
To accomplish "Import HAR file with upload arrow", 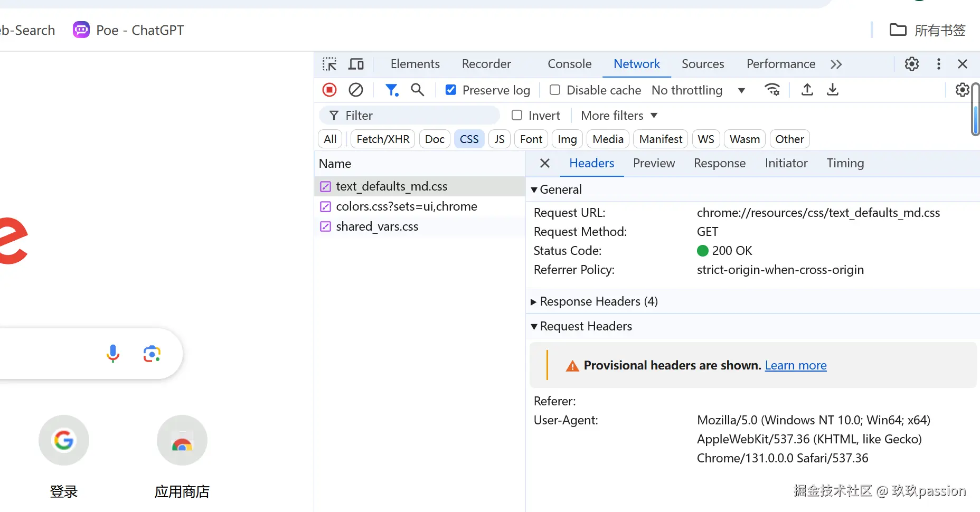I will point(807,90).
